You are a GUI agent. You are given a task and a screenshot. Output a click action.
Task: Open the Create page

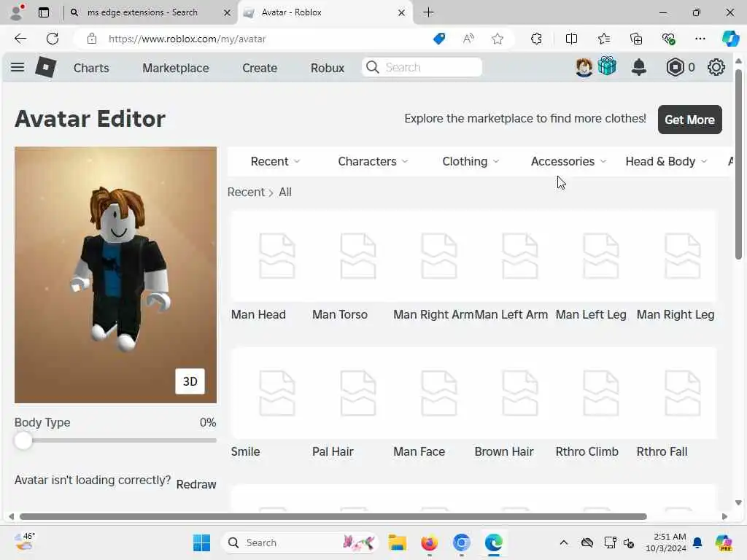(260, 68)
